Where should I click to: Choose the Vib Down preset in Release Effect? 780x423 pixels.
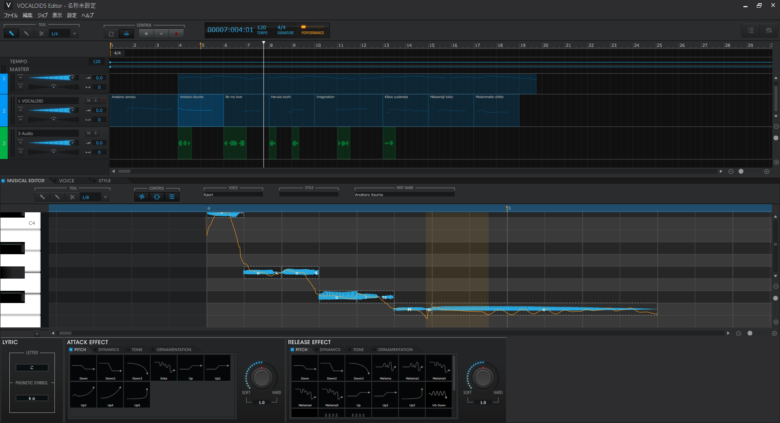(x=439, y=395)
